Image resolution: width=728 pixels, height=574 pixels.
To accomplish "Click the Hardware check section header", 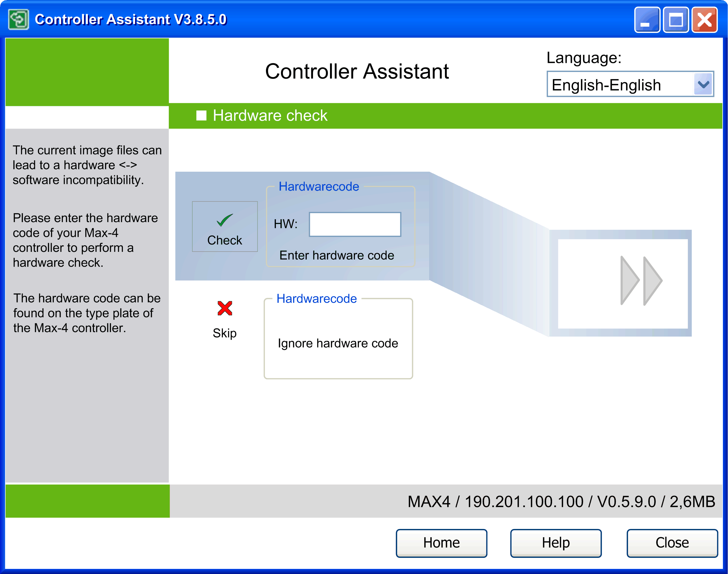I will 446,116.
